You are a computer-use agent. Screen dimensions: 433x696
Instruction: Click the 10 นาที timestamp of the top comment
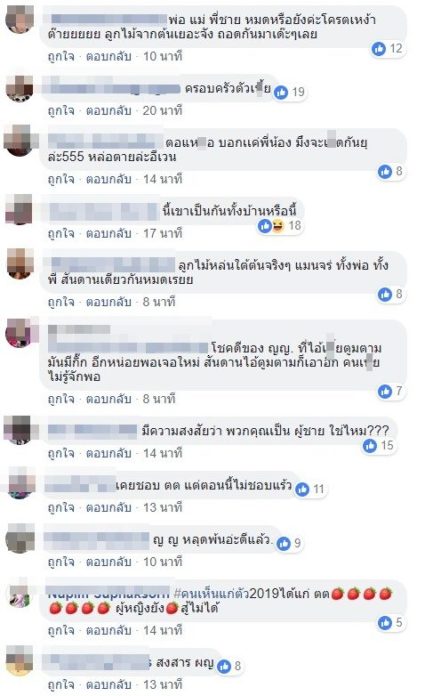163,56
